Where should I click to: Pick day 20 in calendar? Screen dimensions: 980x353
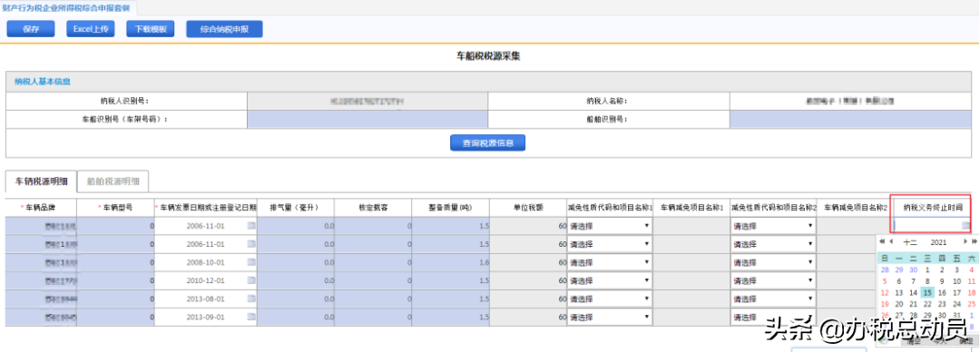pos(899,304)
